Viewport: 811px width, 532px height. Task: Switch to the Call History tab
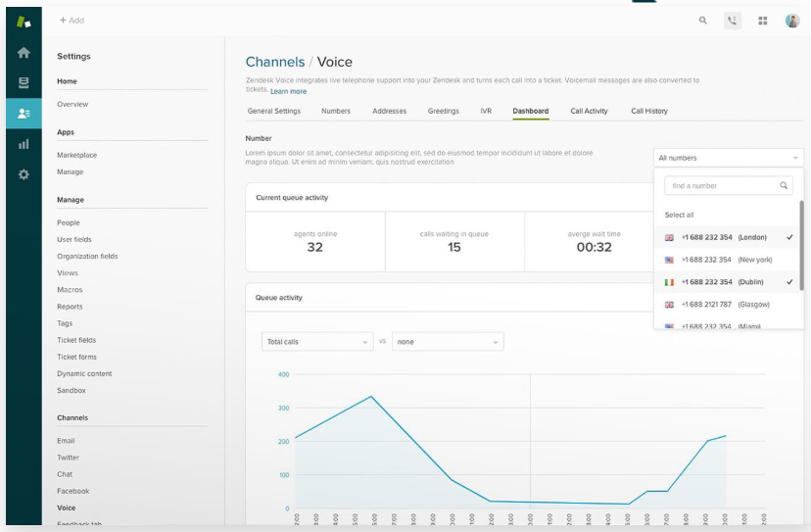coord(649,111)
